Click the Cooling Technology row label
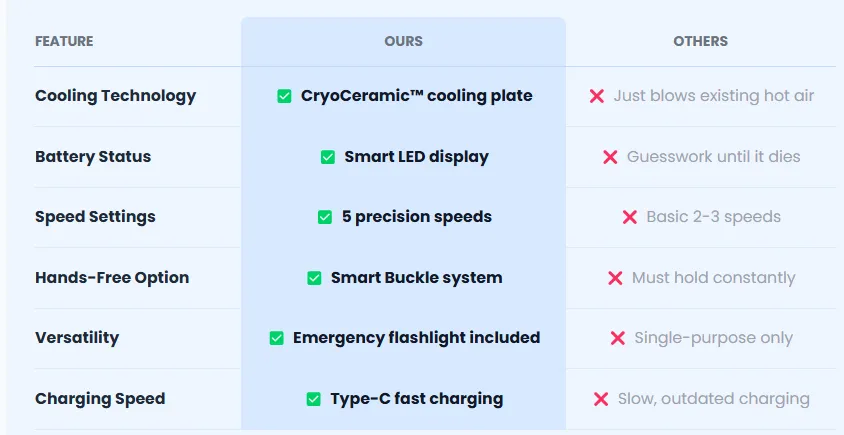 [116, 96]
